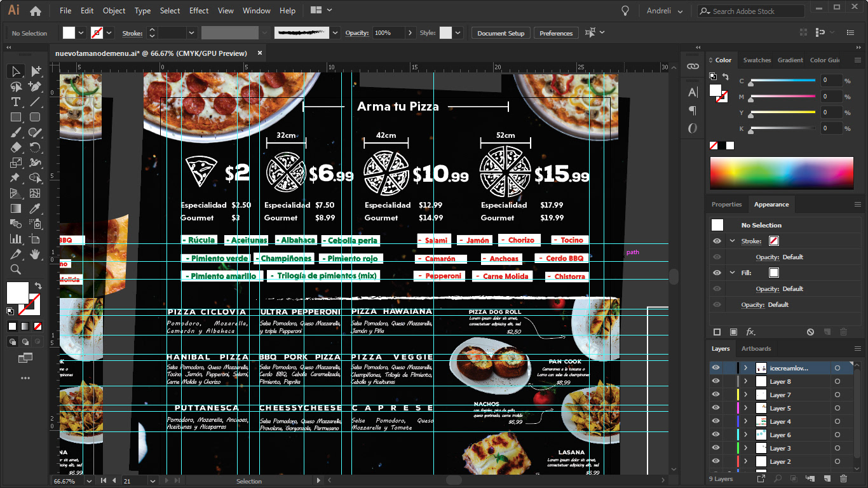Open Edit Toolbar three dots

click(25, 377)
